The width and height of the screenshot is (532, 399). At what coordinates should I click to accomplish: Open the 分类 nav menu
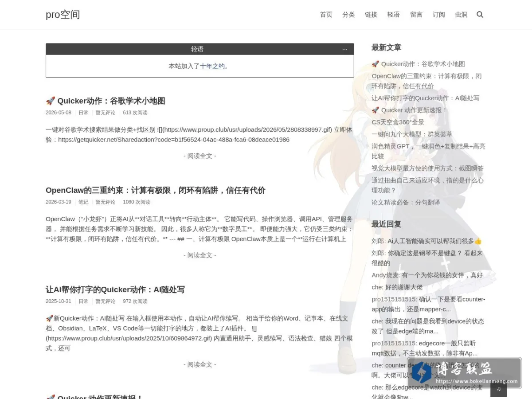click(x=348, y=15)
